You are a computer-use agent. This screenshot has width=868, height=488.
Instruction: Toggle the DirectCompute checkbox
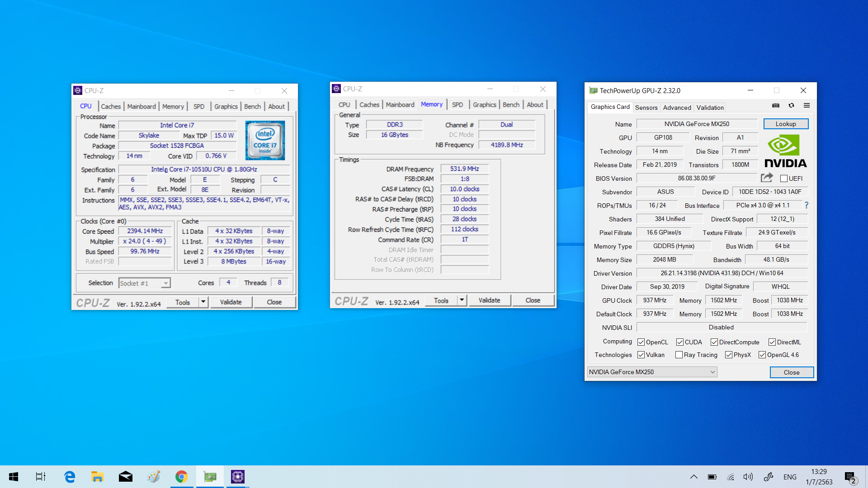(x=714, y=342)
